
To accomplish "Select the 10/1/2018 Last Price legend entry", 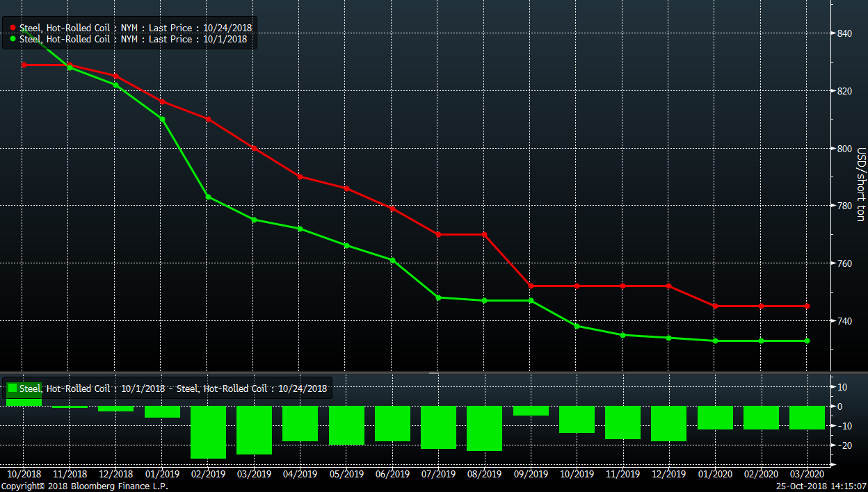I will point(133,40).
